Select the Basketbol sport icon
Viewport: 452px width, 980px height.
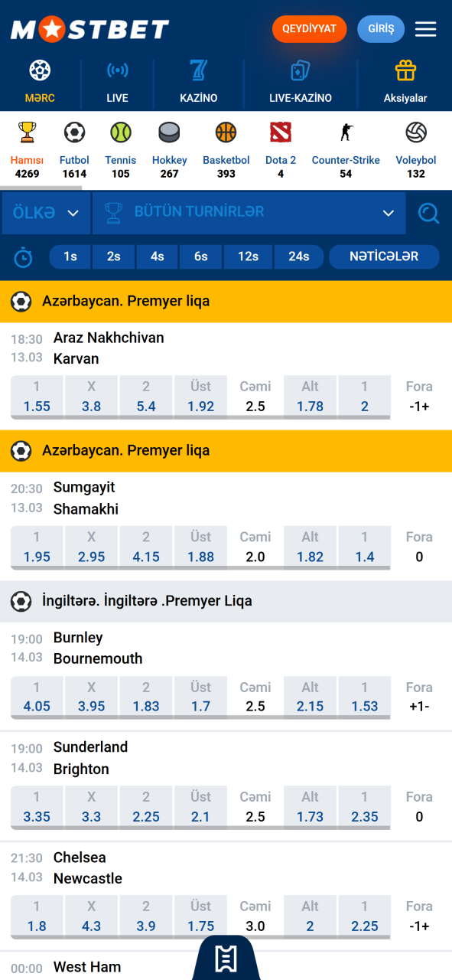click(x=226, y=132)
